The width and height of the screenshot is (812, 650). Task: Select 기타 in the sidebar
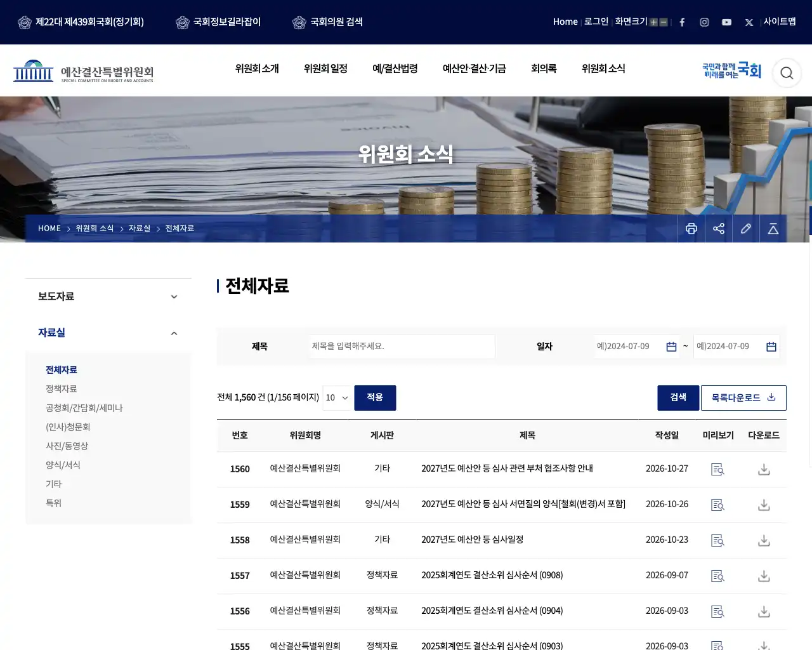[x=54, y=484]
